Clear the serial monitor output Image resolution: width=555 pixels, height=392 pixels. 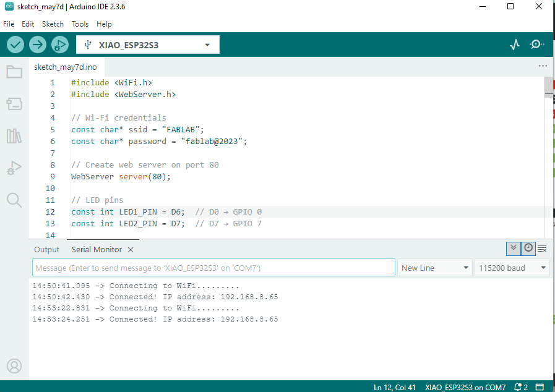tap(542, 249)
